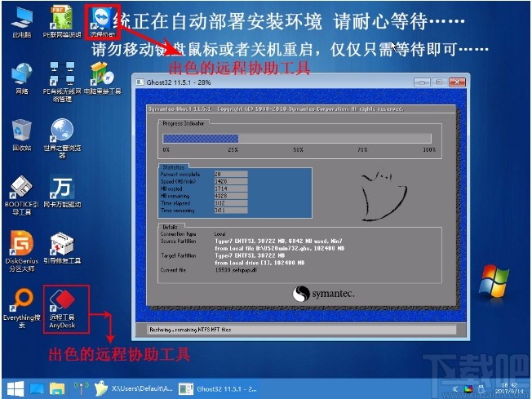Open the BOOTICE引导工具 shortcut
Viewport: 532px width, 399px height.
21,195
